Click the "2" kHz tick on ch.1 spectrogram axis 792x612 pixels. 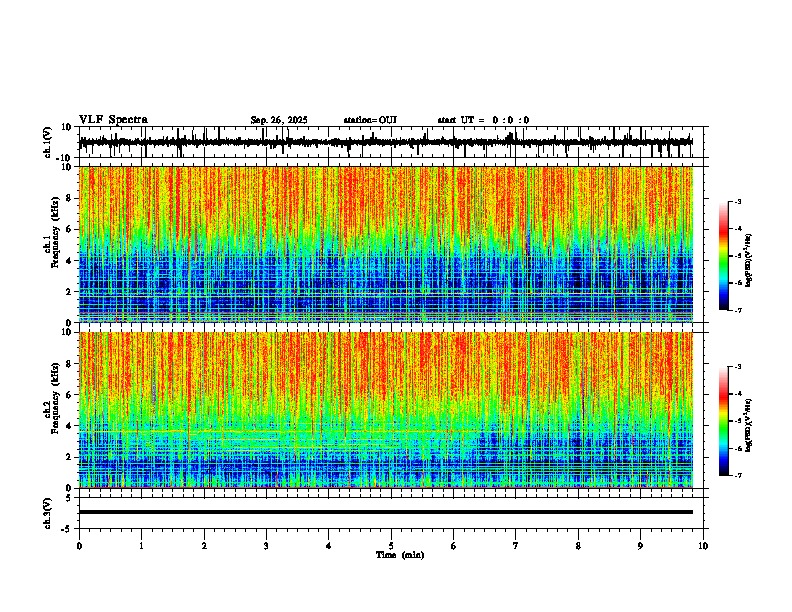71,291
